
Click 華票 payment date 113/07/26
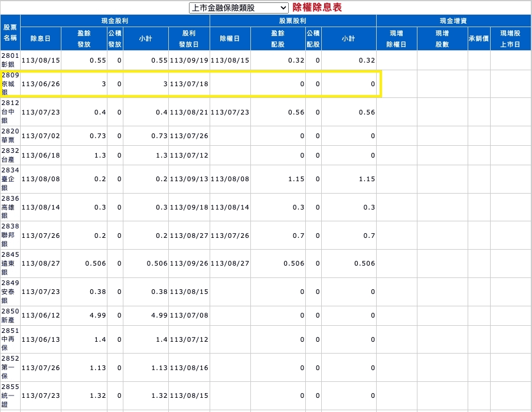tap(189, 136)
